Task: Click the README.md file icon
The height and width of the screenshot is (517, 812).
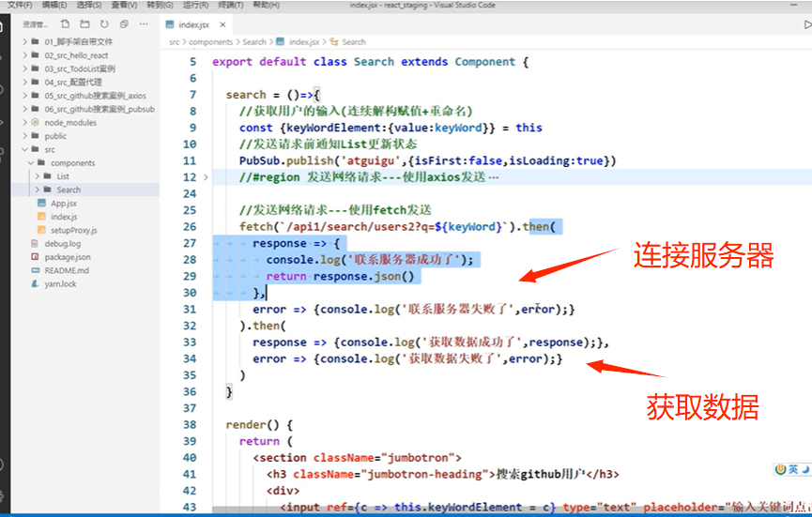Action: point(35,270)
